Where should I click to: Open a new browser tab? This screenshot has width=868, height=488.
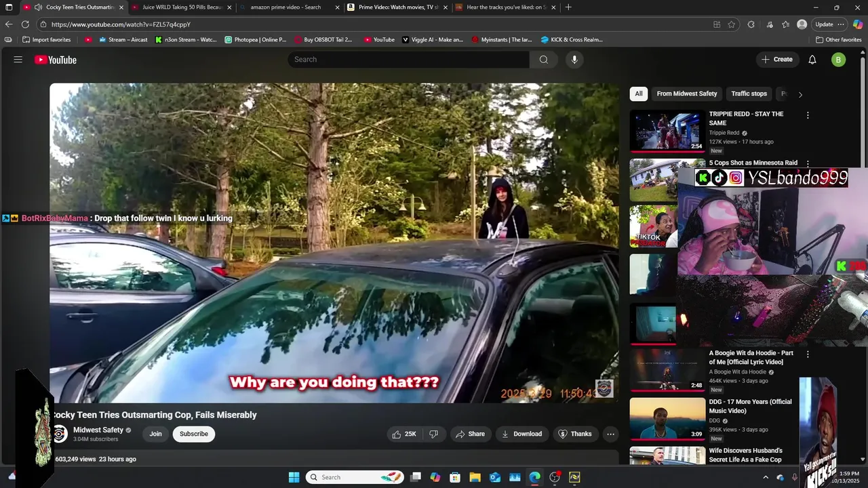tap(568, 7)
